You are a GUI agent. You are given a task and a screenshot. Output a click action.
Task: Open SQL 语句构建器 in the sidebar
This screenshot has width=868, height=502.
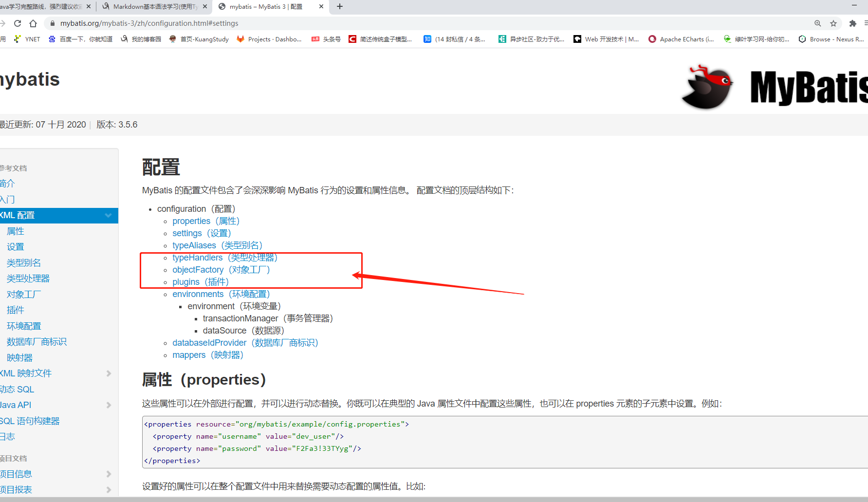30,421
